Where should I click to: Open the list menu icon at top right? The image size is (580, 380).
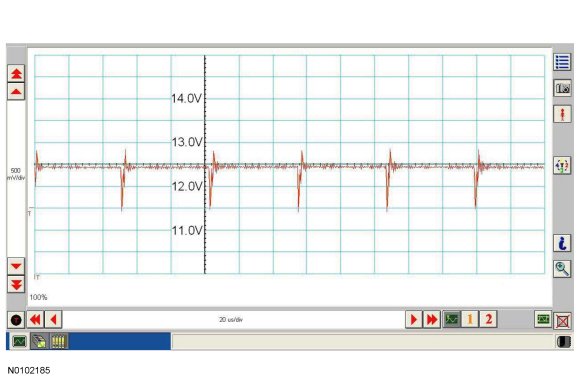pos(562,62)
